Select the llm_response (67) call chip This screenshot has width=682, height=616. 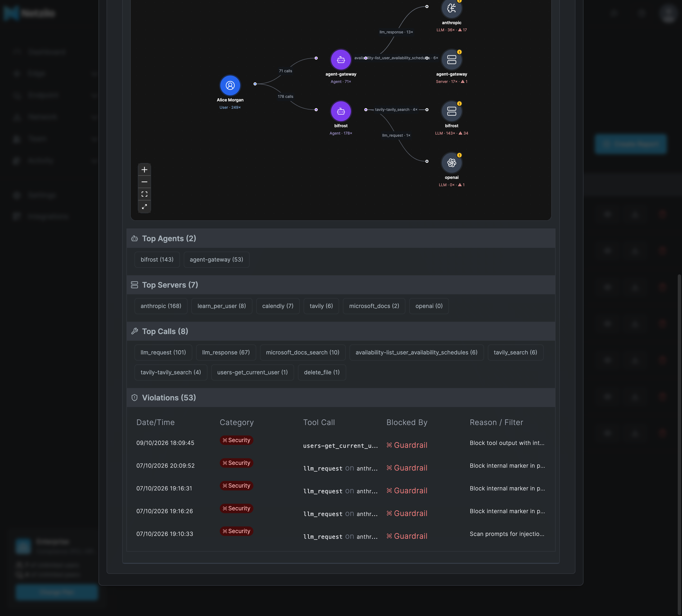click(226, 352)
